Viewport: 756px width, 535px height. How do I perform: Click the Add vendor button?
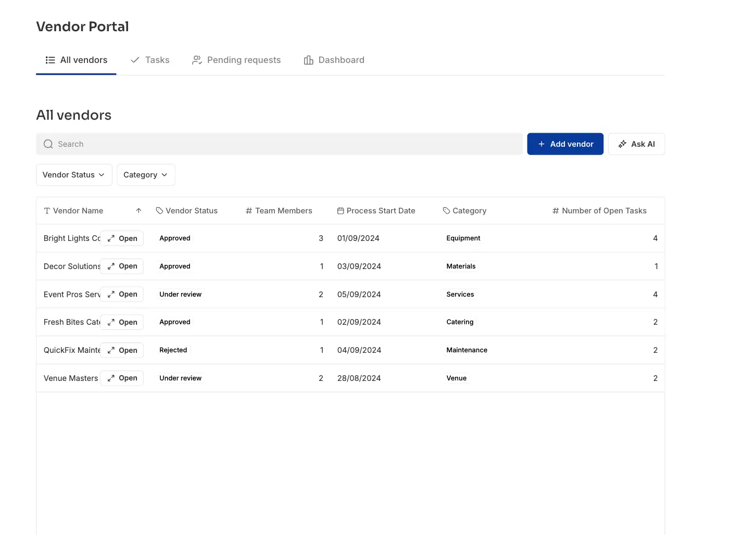pos(565,144)
